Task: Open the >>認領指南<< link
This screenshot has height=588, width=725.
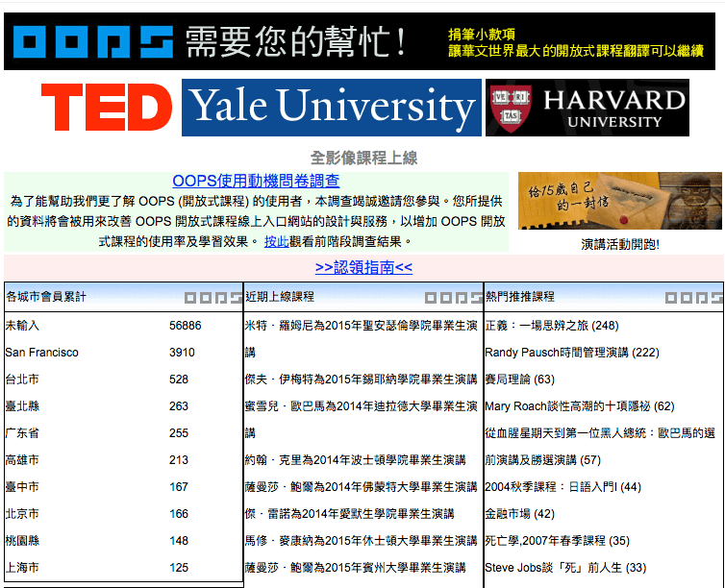Action: point(363,267)
